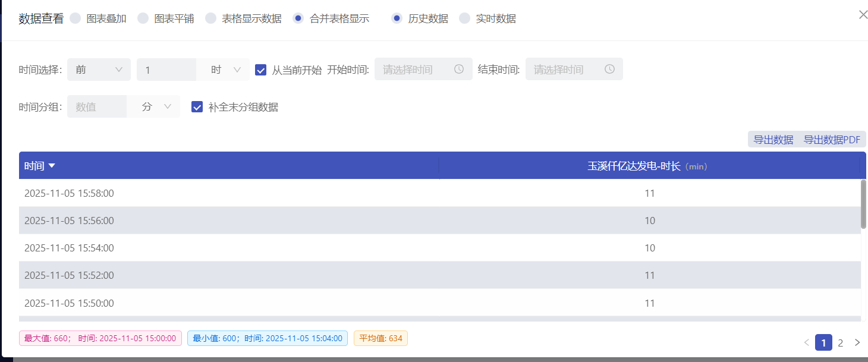Click the previous page left arrow
The image size is (868, 362).
[x=806, y=342]
